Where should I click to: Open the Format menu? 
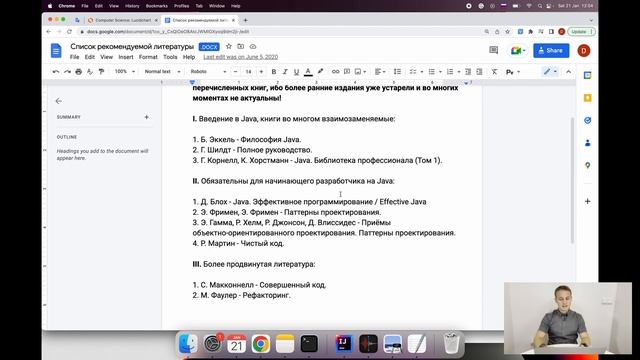coord(148,57)
